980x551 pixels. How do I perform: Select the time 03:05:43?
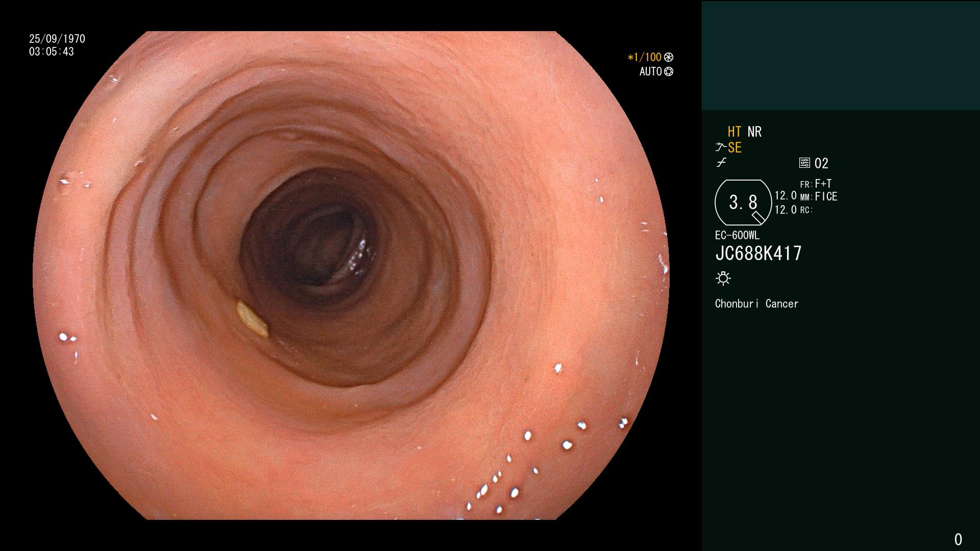coord(52,52)
